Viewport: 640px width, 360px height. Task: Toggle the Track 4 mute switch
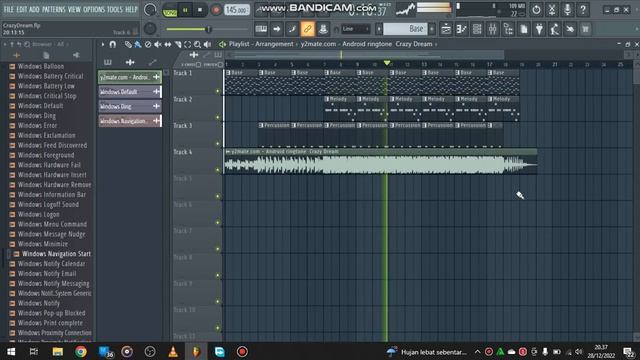point(218,170)
